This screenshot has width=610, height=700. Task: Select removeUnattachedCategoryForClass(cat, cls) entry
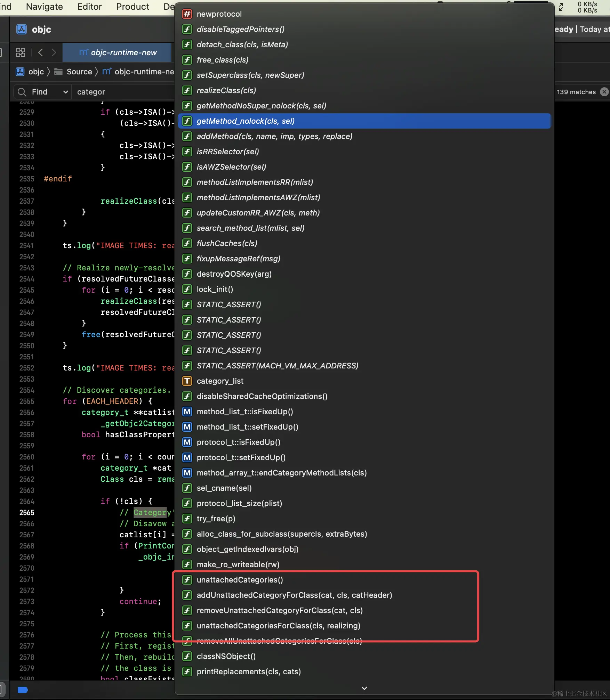pyautogui.click(x=364, y=610)
